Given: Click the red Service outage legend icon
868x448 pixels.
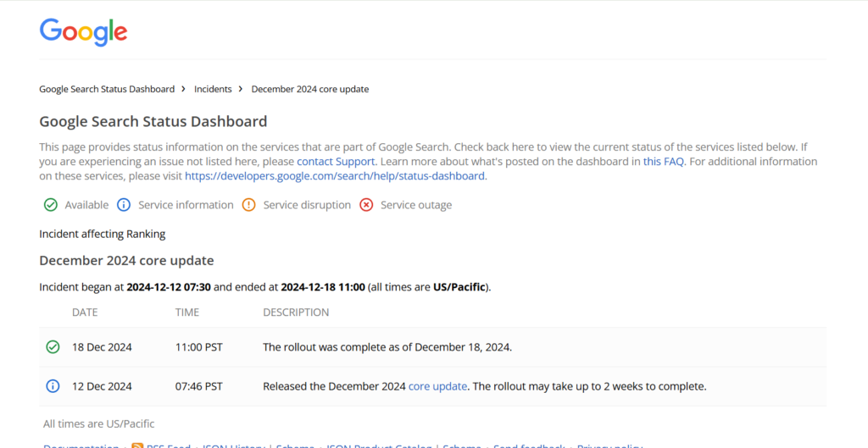Looking at the screenshot, I should click(366, 205).
